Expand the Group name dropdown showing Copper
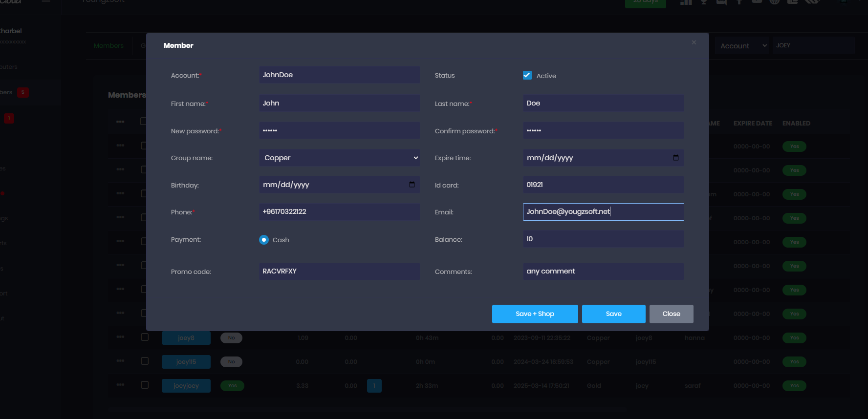 [x=339, y=158]
